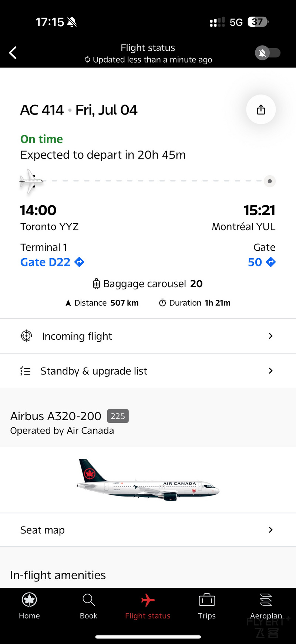The height and width of the screenshot is (644, 296).
Task: Expand Standby & upgrade list chevron
Action: click(x=270, y=371)
